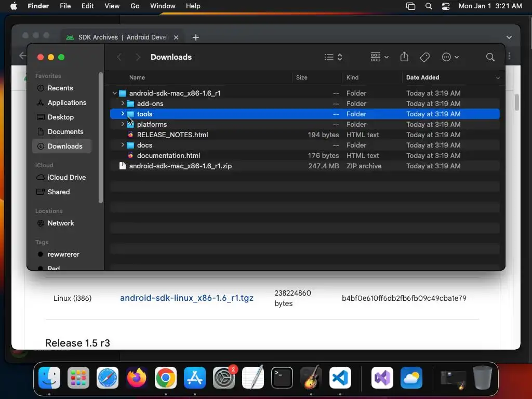Expand the platforms folder
532x399 pixels.
tap(123, 124)
